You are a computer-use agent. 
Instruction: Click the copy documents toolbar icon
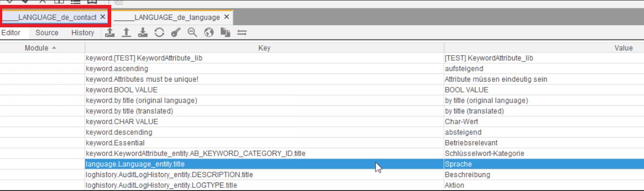pyautogui.click(x=225, y=33)
